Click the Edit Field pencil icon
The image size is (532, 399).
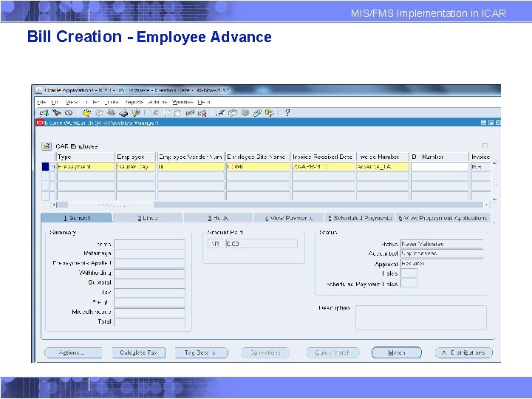pyautogui.click(x=220, y=113)
